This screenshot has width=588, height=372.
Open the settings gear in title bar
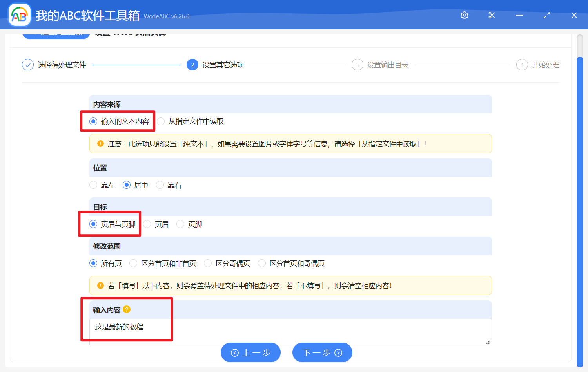pos(464,15)
